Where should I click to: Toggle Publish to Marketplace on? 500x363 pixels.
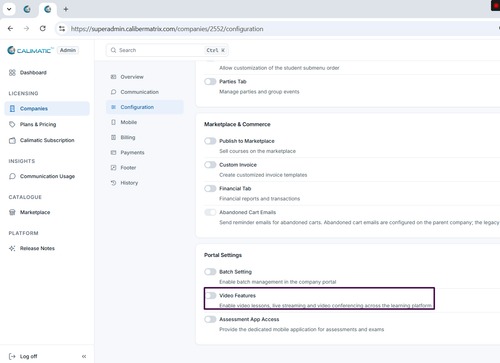pos(210,141)
